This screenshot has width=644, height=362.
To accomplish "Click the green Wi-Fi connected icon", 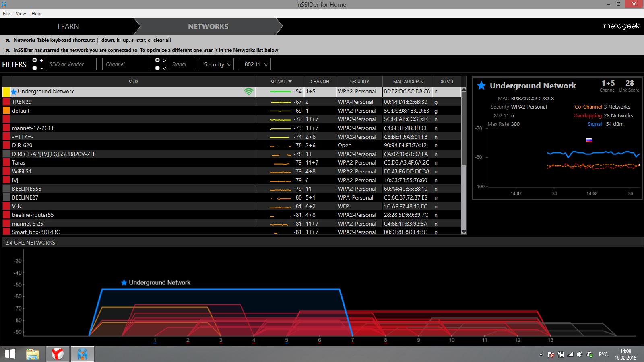I will (x=249, y=92).
